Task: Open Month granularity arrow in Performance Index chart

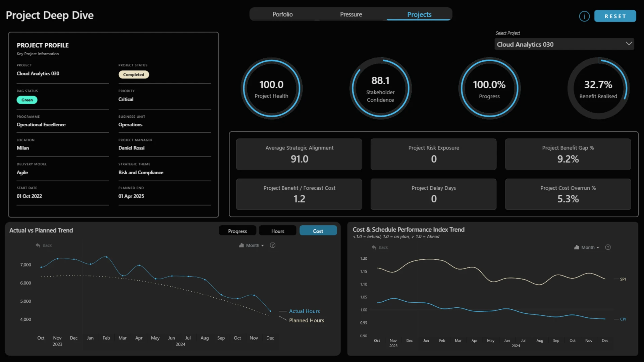Action: (598, 248)
